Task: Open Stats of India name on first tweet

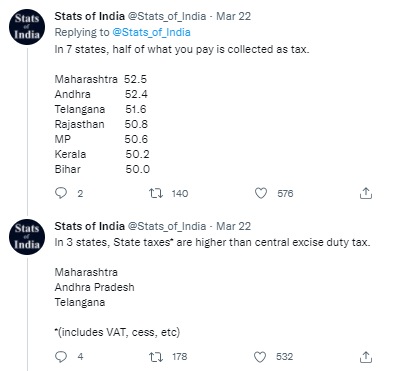Action: point(89,16)
